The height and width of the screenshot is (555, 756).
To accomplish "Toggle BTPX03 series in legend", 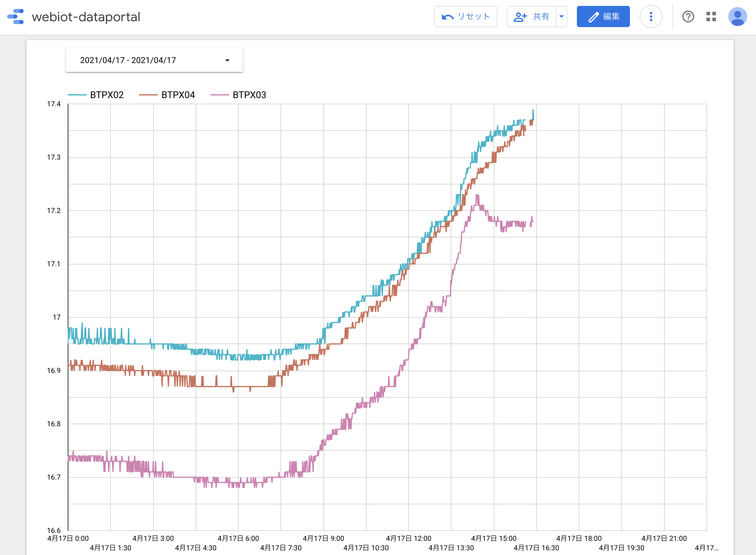I will click(249, 95).
